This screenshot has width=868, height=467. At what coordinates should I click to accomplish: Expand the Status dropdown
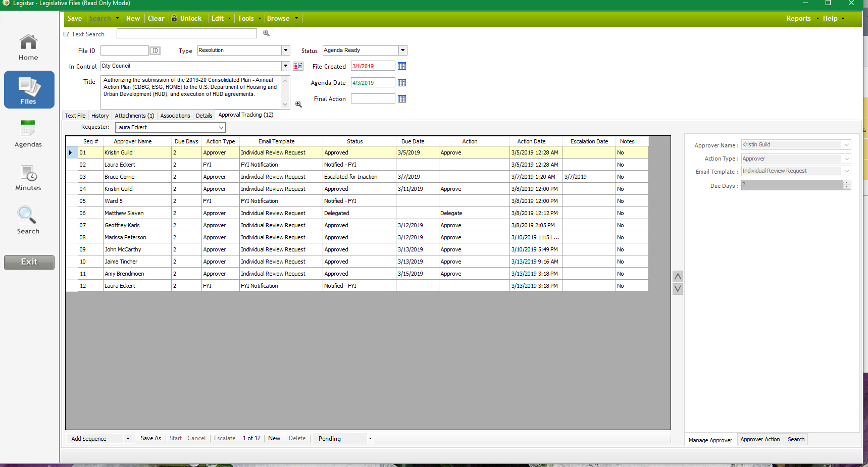[403, 50]
